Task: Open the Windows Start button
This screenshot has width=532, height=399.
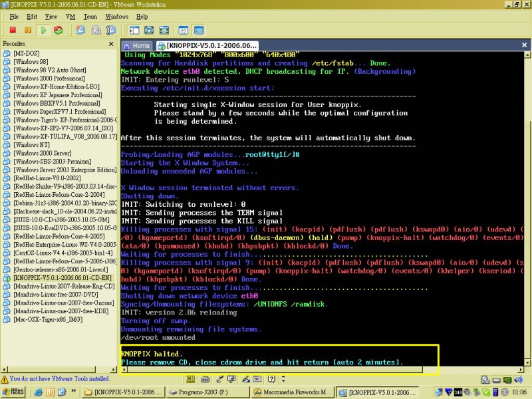Action: 13,392
